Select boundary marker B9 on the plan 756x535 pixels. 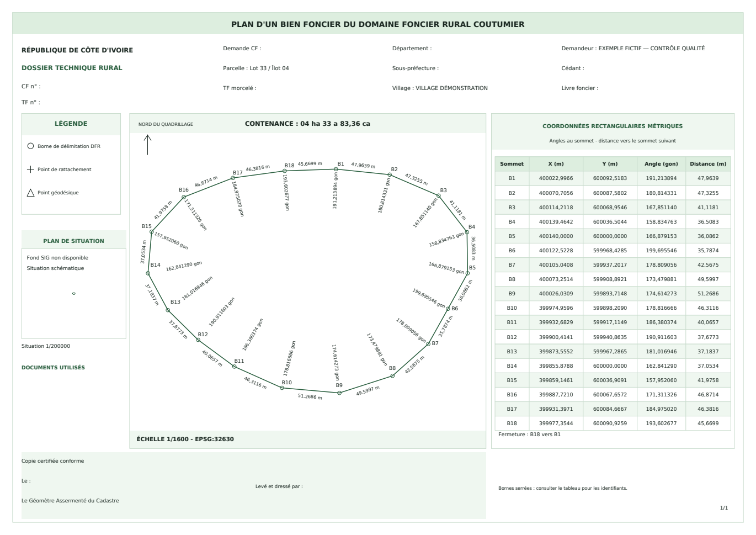coord(339,393)
